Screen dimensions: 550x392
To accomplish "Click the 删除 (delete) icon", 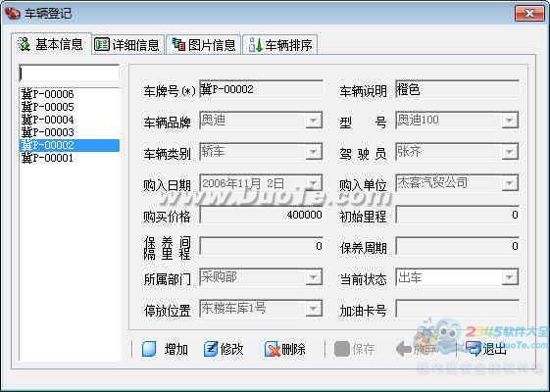I will coord(273,349).
